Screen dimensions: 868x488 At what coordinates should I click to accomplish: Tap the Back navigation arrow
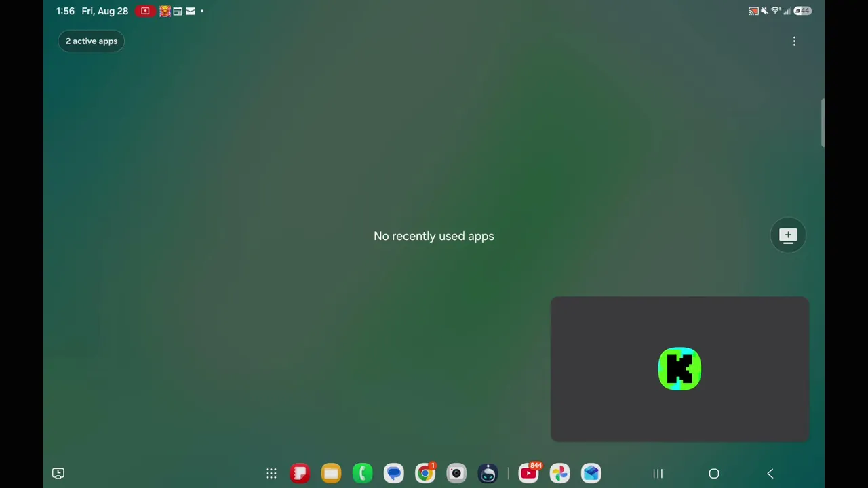(770, 474)
